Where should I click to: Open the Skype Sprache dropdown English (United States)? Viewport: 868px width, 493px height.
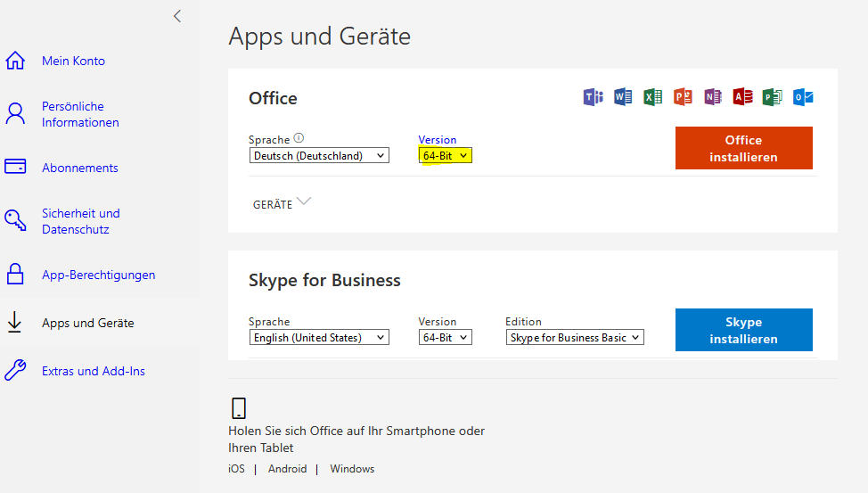tap(319, 337)
